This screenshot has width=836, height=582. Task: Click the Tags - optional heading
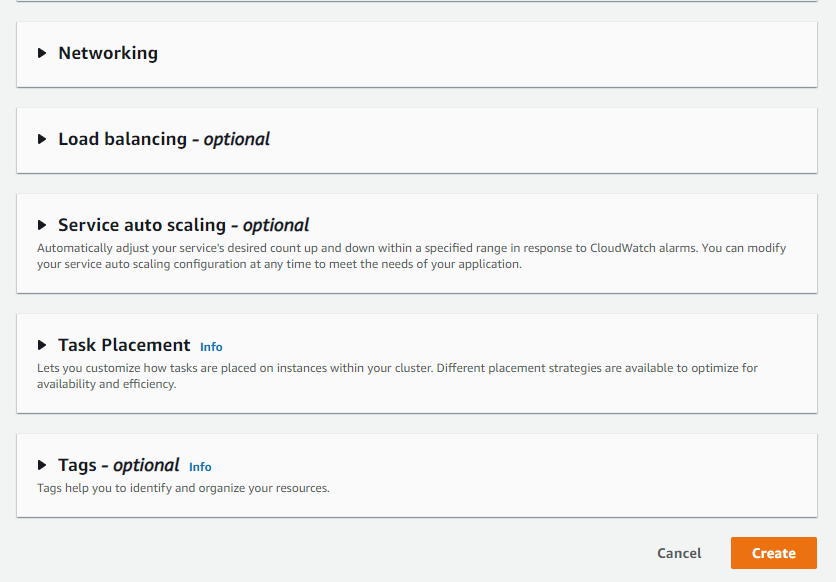[118, 465]
